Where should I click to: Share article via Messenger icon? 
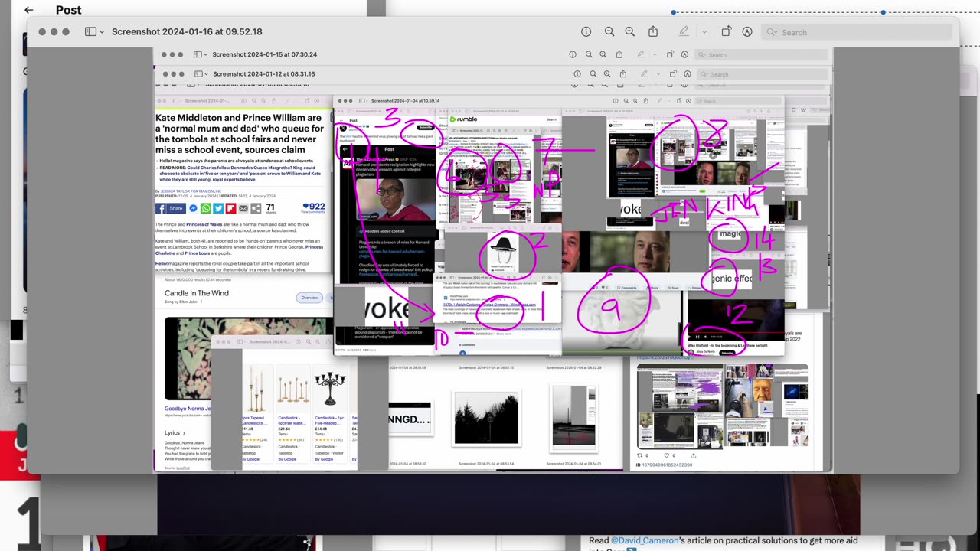coord(193,208)
